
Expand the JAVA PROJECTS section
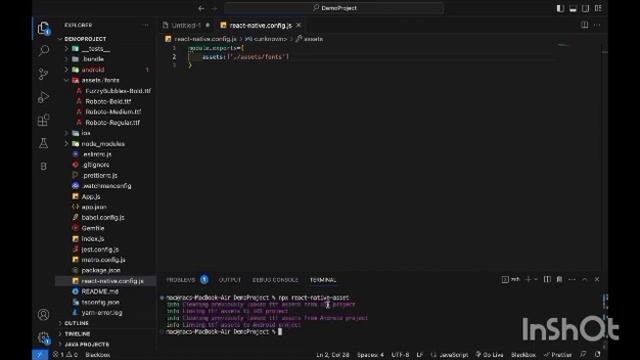(x=87, y=344)
